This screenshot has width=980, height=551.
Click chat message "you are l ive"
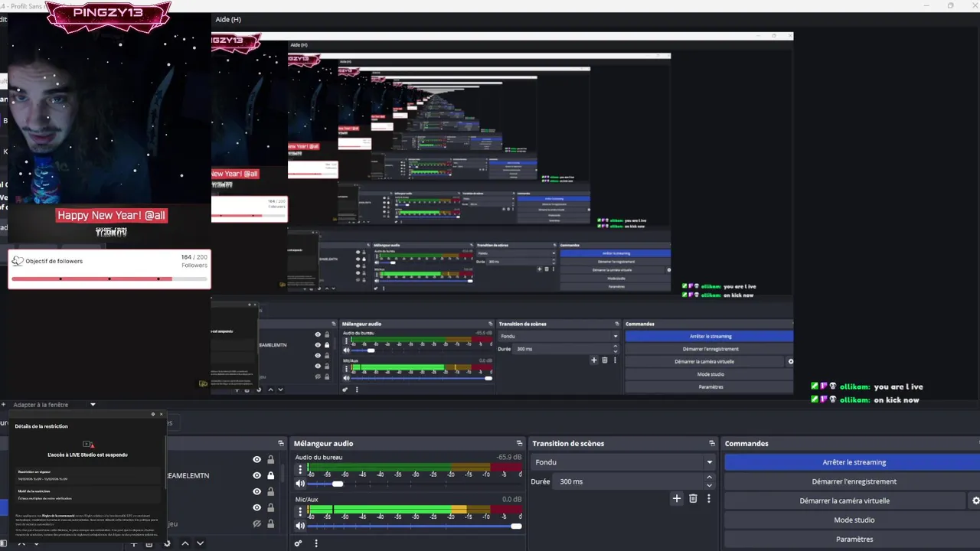898,386
